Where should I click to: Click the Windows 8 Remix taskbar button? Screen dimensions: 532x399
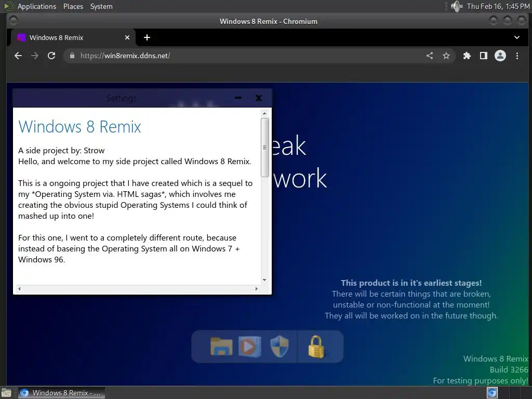[61, 393]
